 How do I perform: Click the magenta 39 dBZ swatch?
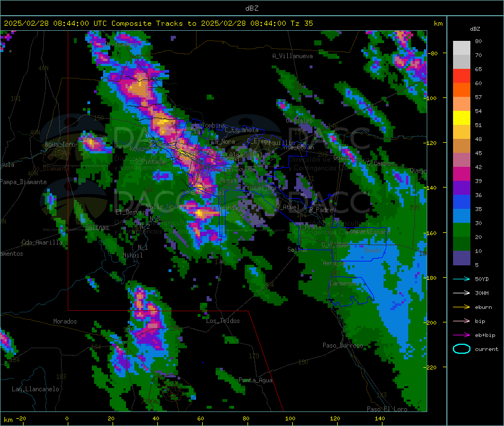click(461, 174)
